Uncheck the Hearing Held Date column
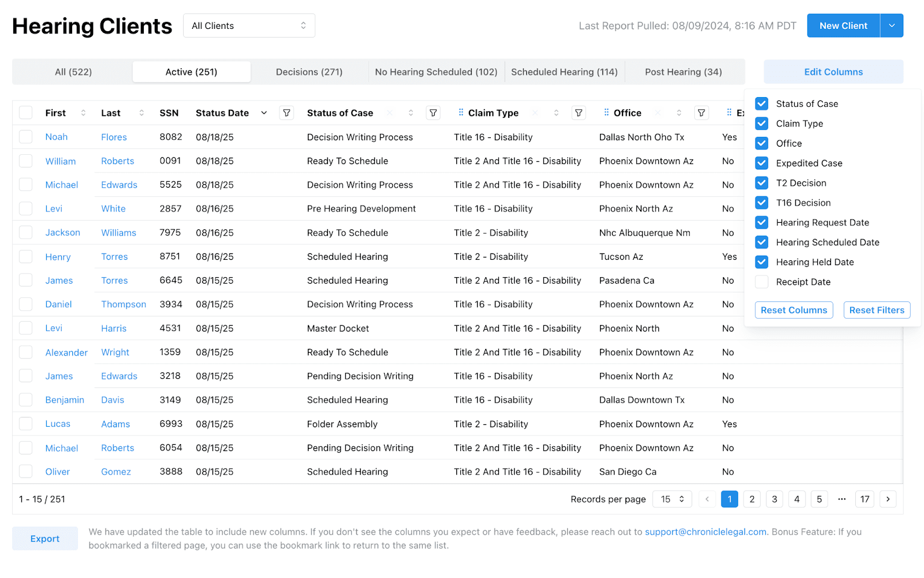Image resolution: width=924 pixels, height=578 pixels. click(x=761, y=262)
